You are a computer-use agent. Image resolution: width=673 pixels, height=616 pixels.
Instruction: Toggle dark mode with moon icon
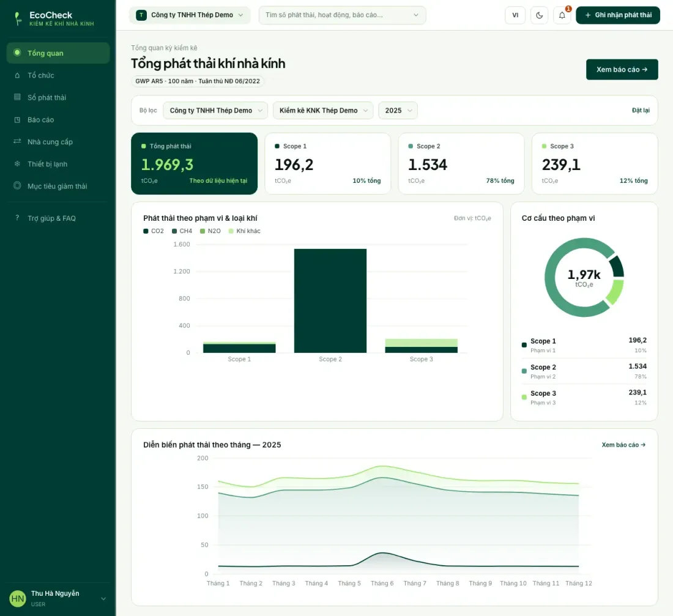point(540,15)
